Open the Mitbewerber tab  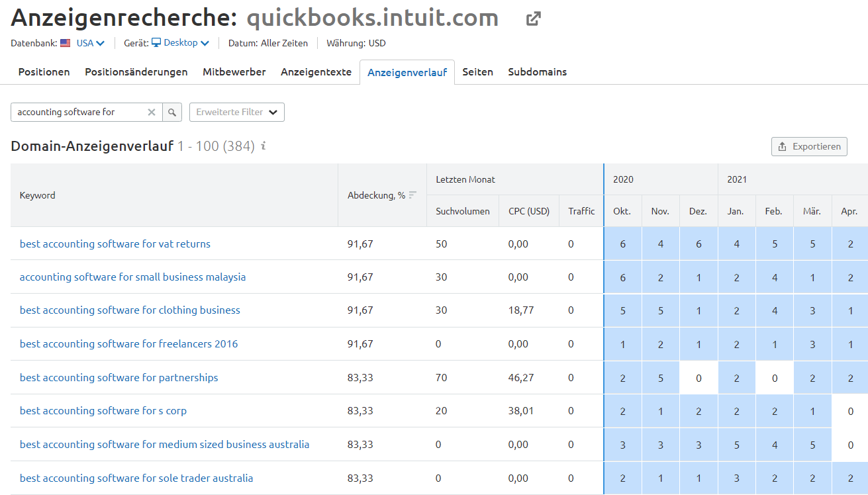coord(234,72)
